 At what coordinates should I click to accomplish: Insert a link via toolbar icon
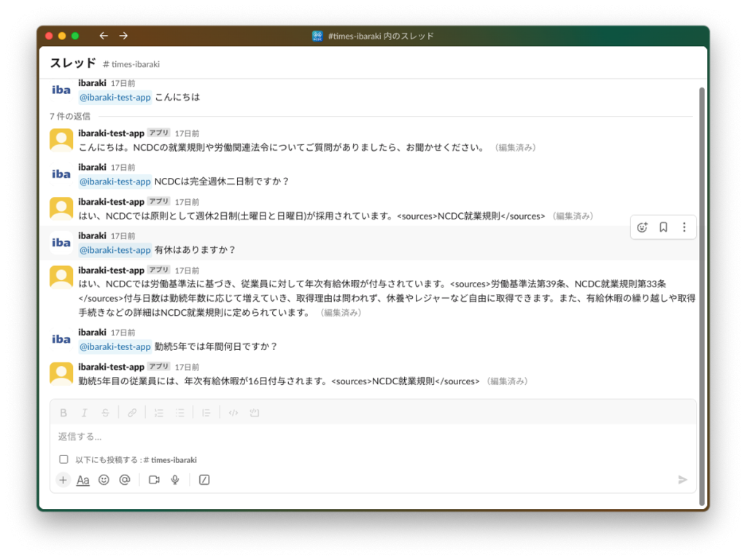pos(132,413)
